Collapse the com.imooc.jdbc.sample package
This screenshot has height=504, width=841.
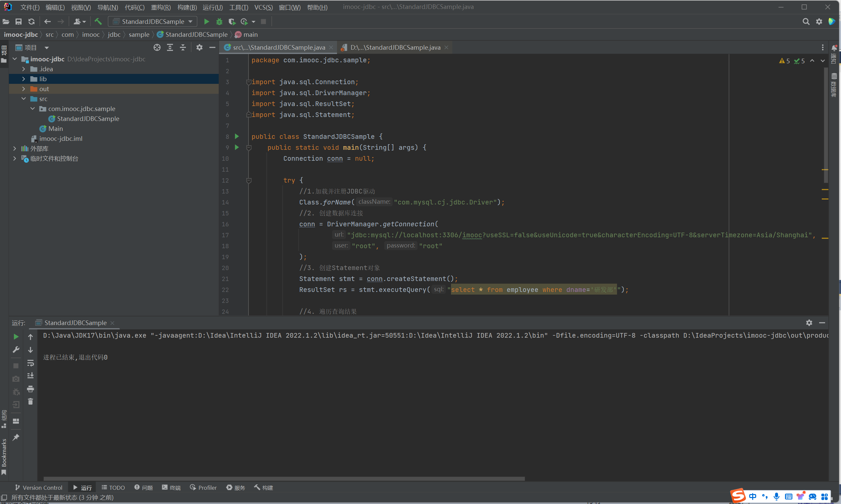[32, 109]
